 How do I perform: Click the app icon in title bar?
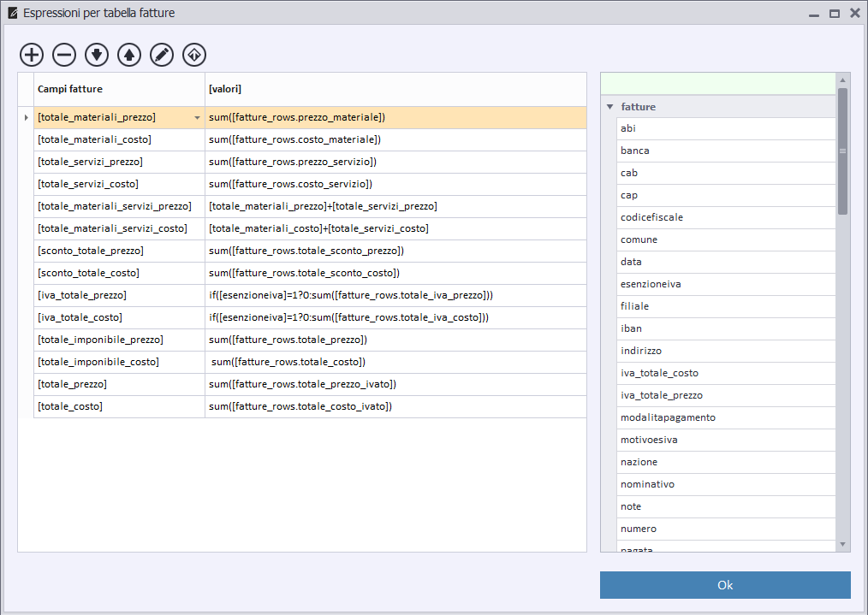point(12,13)
